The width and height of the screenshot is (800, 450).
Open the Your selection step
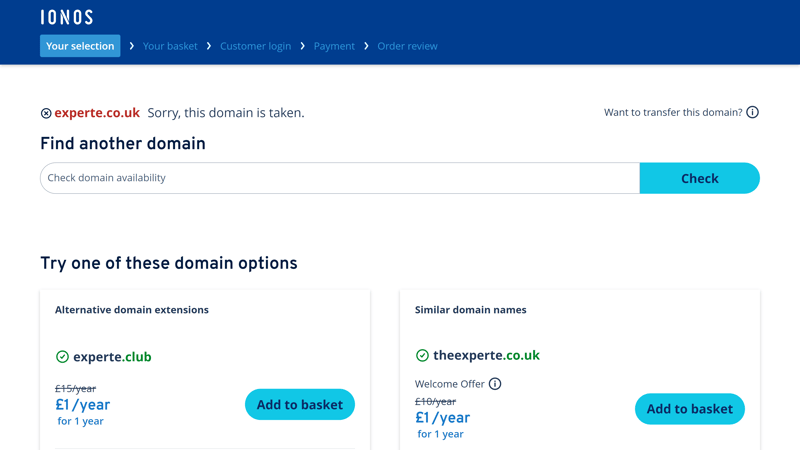[x=80, y=46]
